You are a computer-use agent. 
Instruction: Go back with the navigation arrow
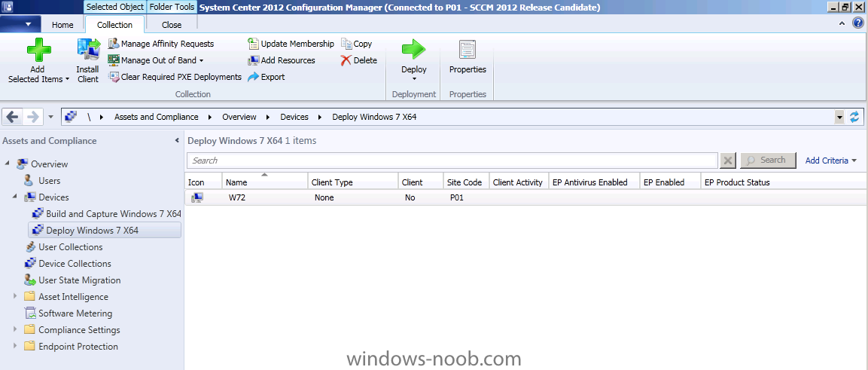coord(13,117)
